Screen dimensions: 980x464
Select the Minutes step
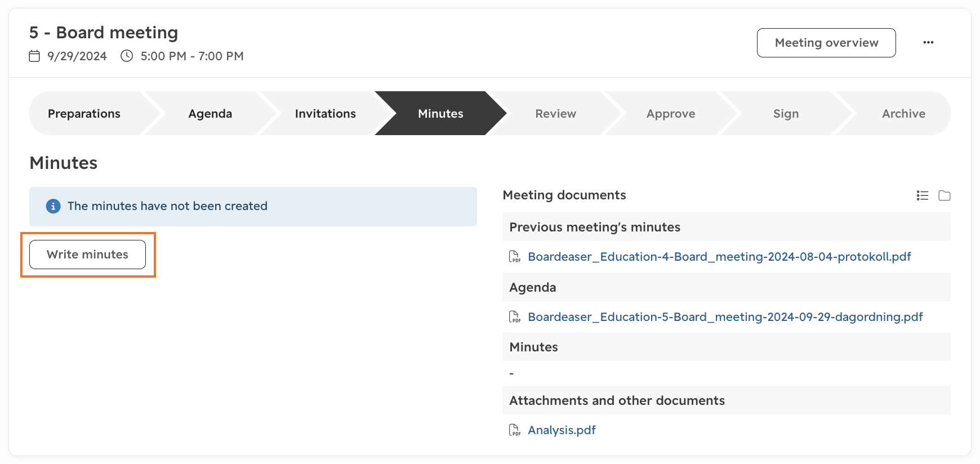440,113
